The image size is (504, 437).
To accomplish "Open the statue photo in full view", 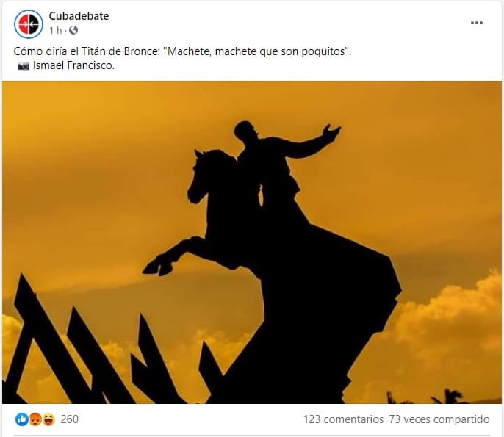I will point(252,242).
